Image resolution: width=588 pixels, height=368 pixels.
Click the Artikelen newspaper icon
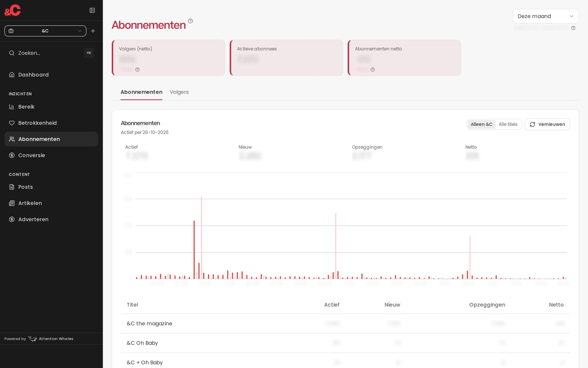point(12,203)
